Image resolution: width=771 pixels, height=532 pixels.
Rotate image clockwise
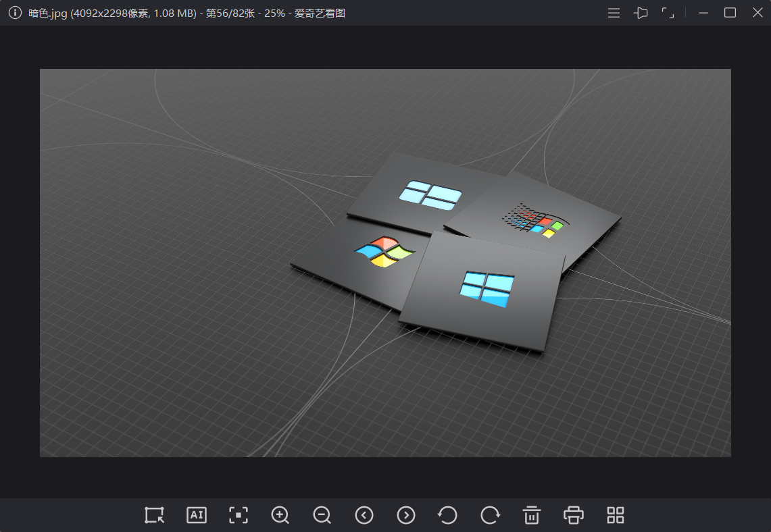490,515
